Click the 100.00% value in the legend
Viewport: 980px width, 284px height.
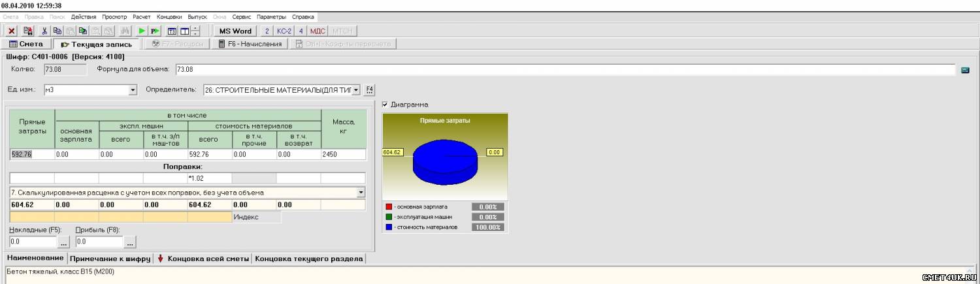tap(488, 227)
